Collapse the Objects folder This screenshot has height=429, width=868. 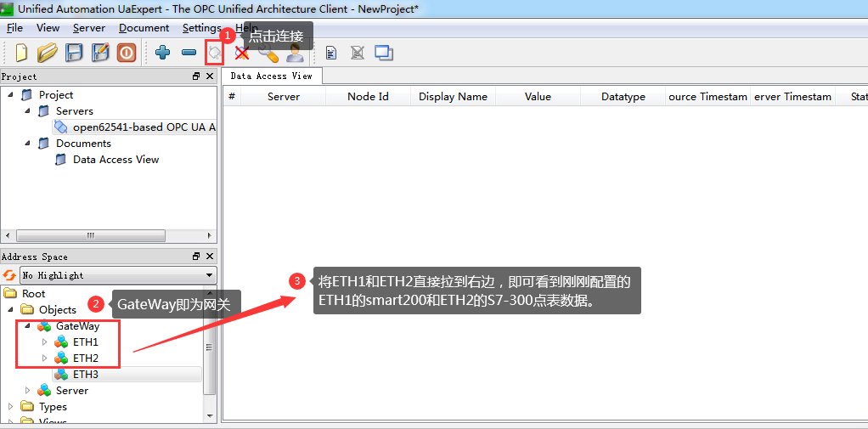coord(10,309)
